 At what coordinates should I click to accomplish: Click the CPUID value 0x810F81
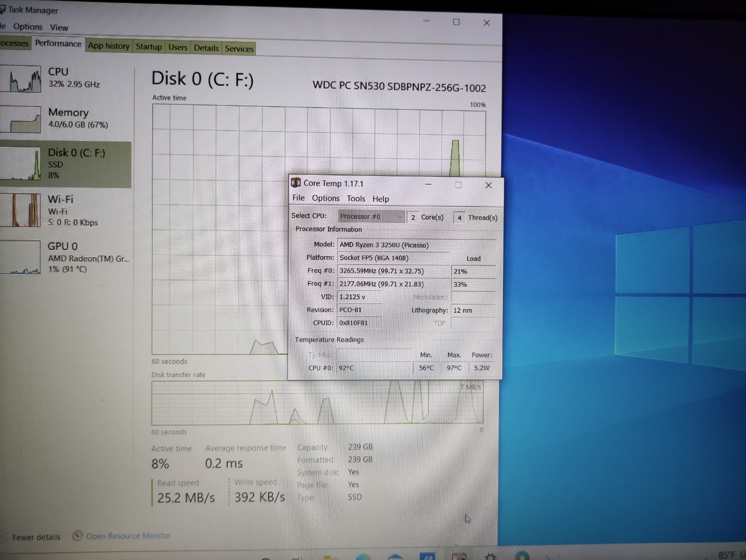(360, 323)
